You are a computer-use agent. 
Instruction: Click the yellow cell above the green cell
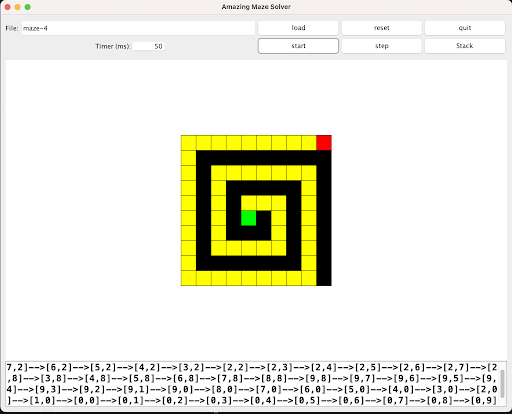(x=248, y=203)
